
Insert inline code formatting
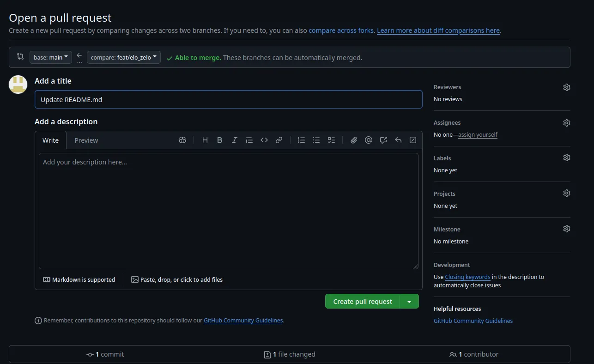click(264, 140)
